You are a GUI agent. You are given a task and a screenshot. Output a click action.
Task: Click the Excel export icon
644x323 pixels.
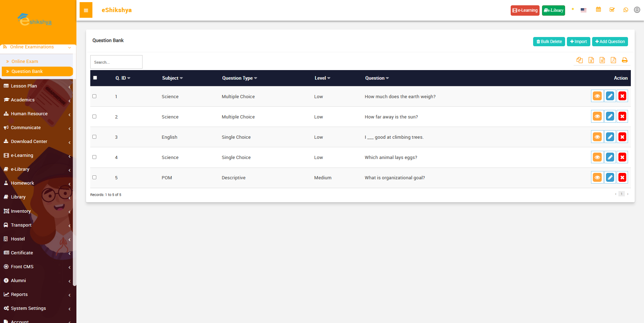tap(591, 60)
